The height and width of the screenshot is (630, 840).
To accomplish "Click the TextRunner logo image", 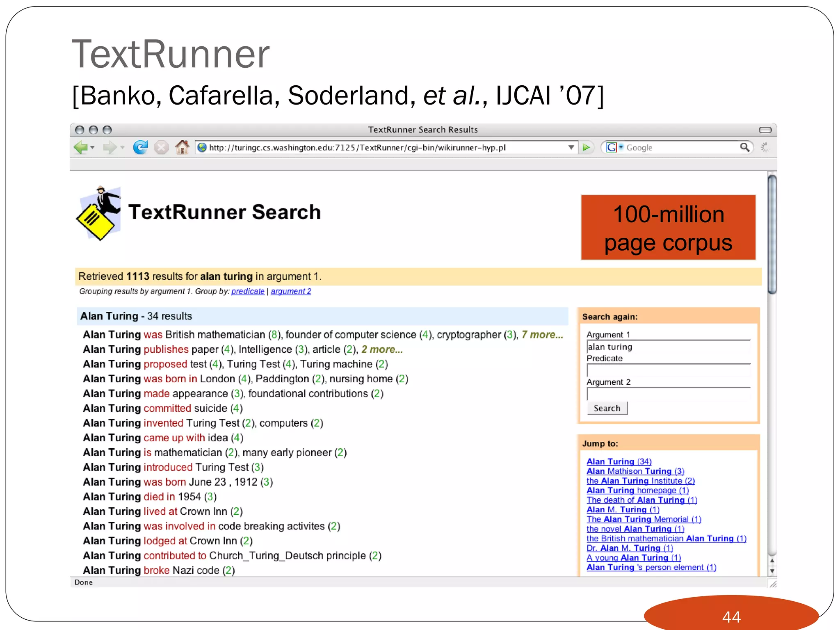I will [x=99, y=213].
